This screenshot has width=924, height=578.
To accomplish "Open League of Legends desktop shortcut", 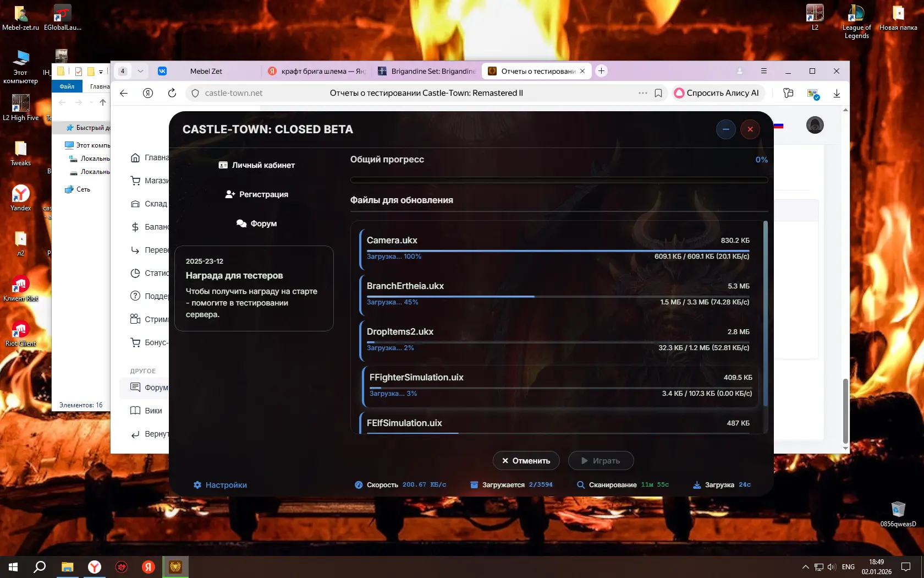I will coord(856,21).
